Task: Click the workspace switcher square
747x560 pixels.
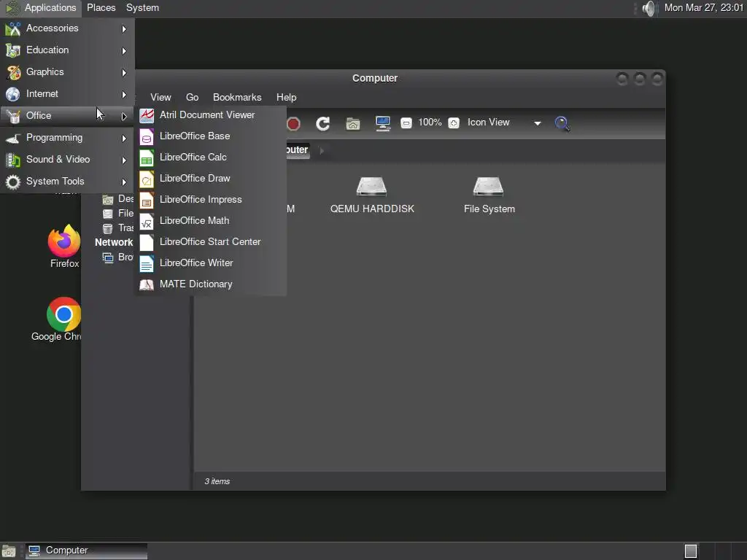Action: [691, 551]
